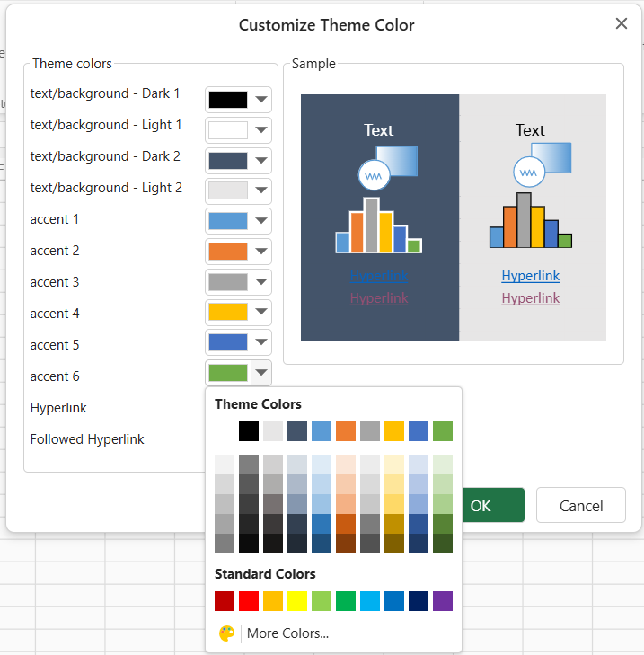This screenshot has height=655, width=644.
Task: Choose yellow from Standard Colors
Action: [x=297, y=601]
